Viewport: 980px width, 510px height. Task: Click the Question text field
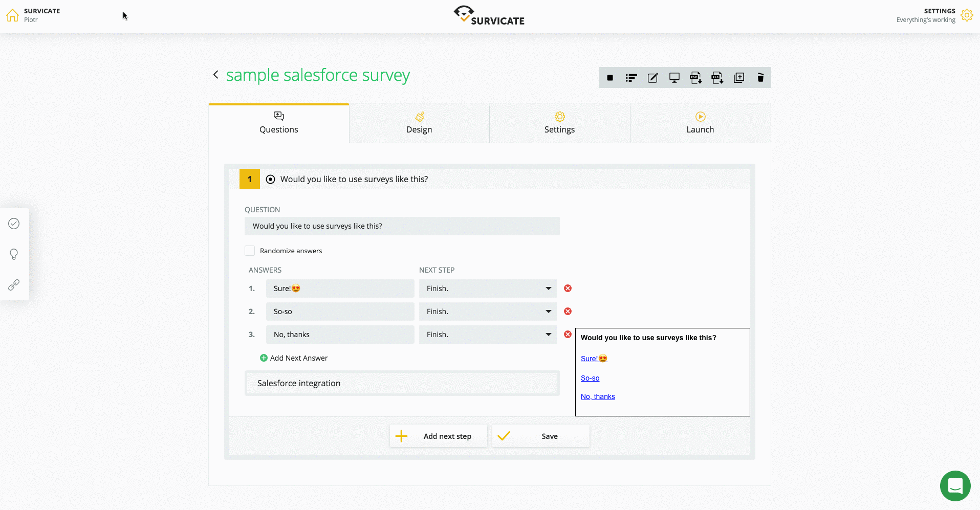pyautogui.click(x=402, y=226)
